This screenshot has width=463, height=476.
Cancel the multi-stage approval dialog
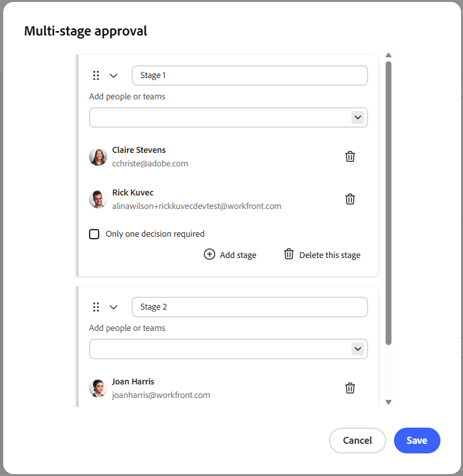tap(357, 441)
